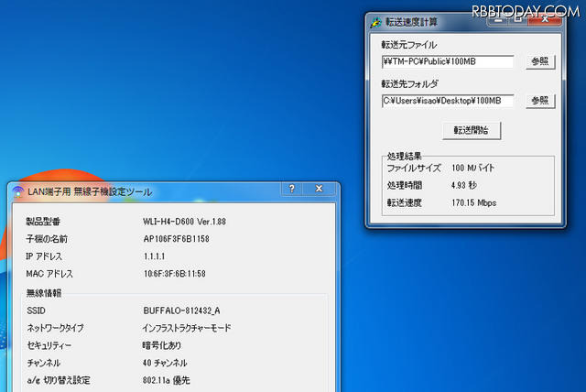586x392 pixels.
Task: Click the IP アドレス label
Action: pyautogui.click(x=44, y=256)
